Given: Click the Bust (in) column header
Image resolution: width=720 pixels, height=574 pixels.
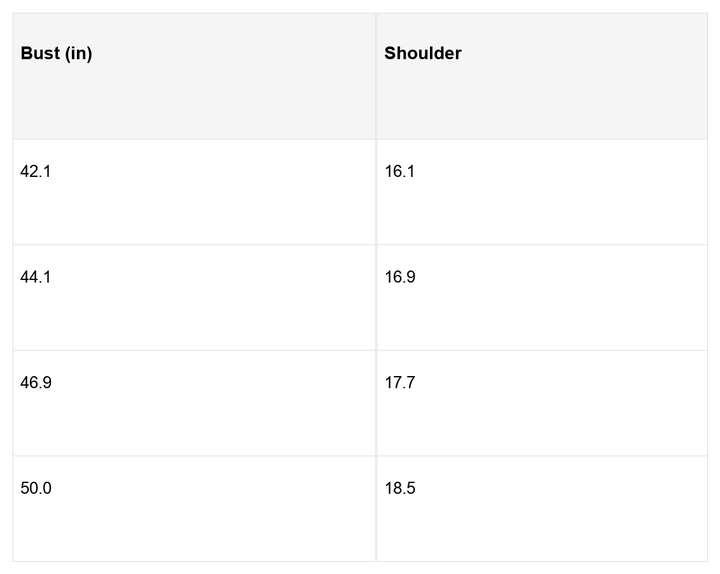Looking at the screenshot, I should (56, 54).
